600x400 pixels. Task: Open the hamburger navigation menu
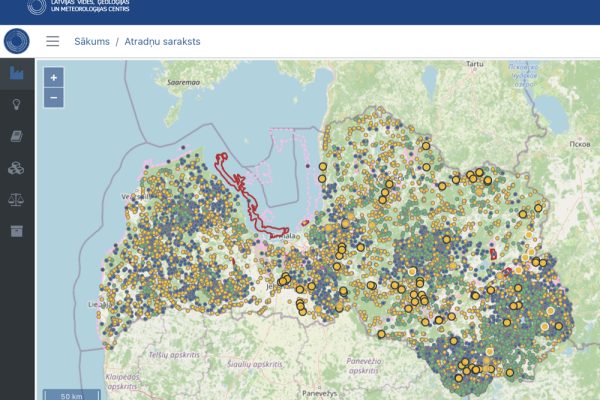click(53, 41)
